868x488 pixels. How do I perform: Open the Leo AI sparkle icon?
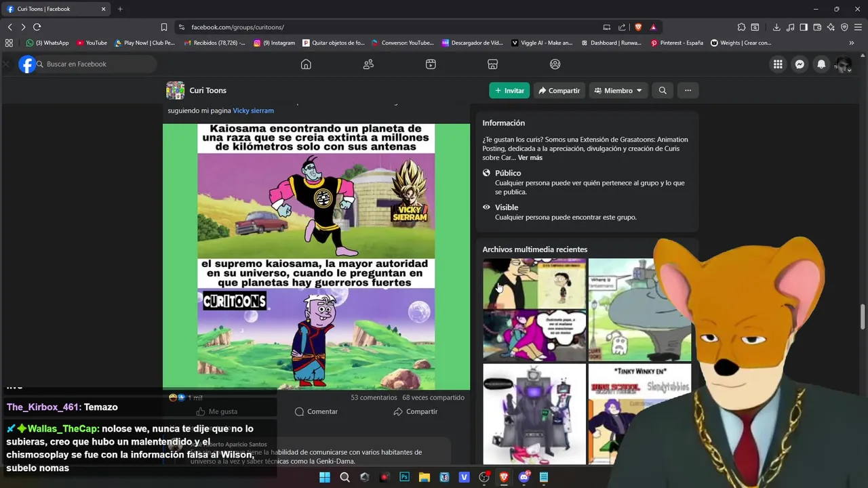coord(831,27)
